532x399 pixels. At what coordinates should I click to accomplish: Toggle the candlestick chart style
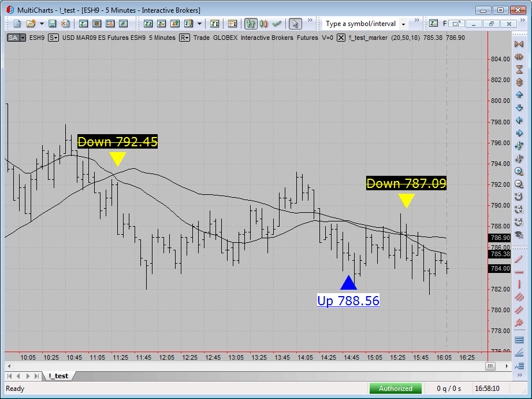pyautogui.click(x=263, y=24)
